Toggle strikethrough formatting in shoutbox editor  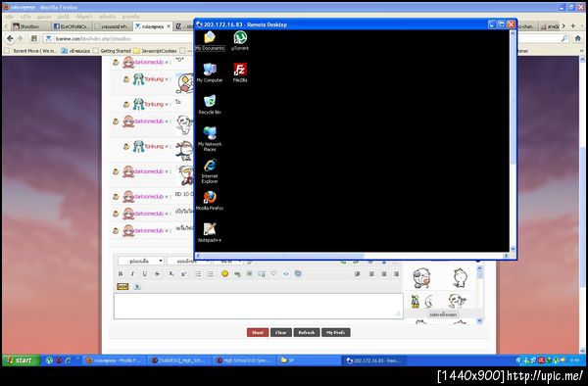click(x=157, y=274)
